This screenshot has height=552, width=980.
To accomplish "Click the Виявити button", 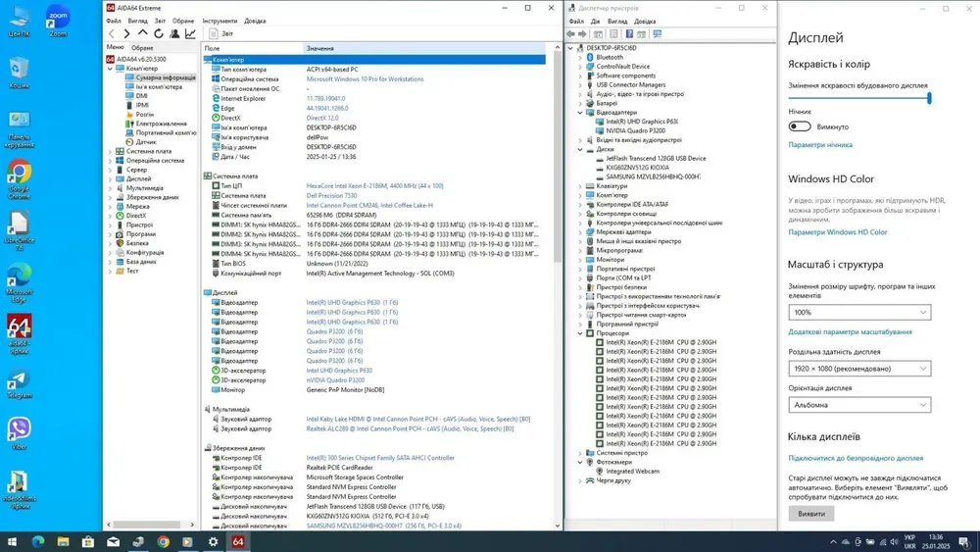I will [x=810, y=513].
